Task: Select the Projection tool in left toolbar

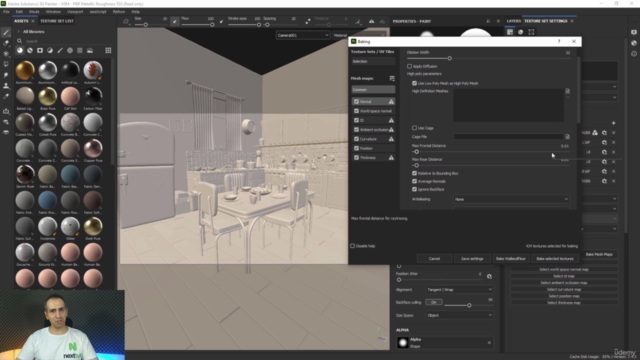Action: (x=6, y=53)
